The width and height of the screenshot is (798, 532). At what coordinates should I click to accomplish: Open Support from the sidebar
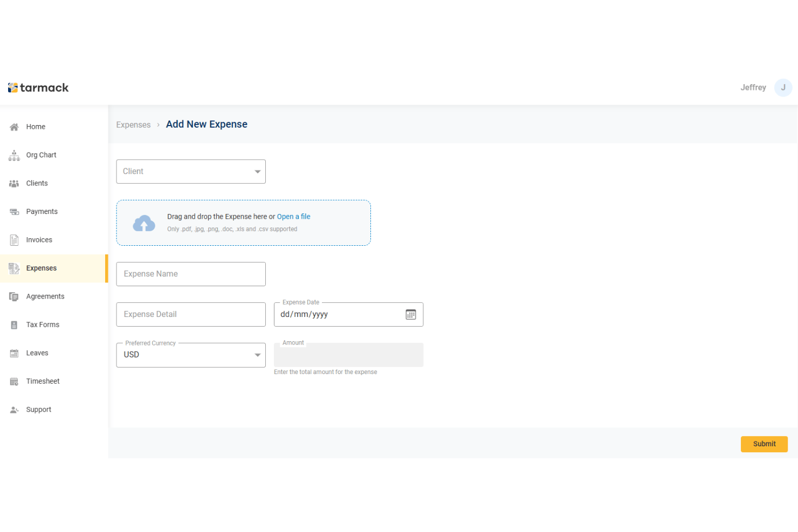click(x=54, y=410)
